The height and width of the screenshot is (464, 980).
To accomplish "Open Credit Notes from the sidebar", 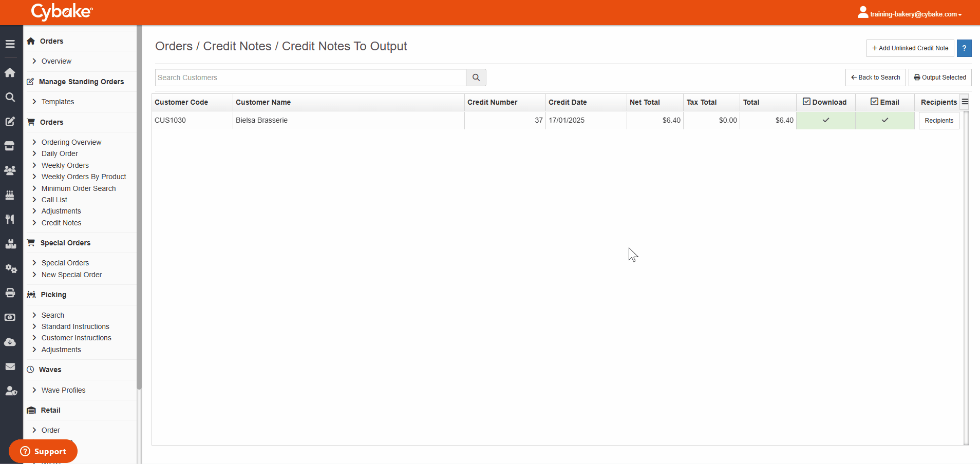I will point(61,223).
